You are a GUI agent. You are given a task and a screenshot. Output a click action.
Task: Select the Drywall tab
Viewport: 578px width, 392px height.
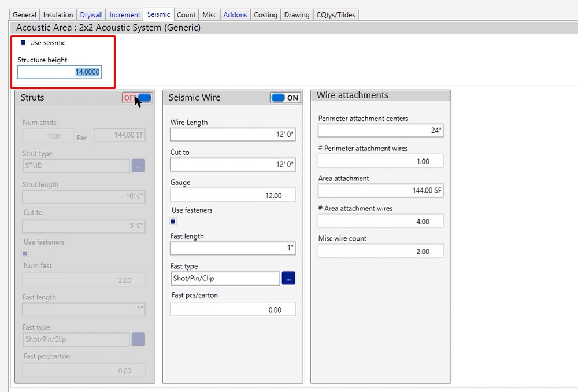tap(91, 14)
